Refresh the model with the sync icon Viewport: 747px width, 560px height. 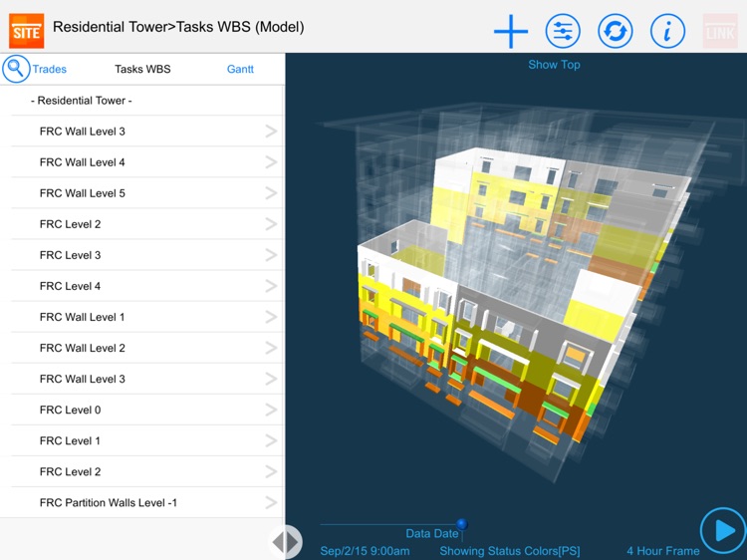click(x=616, y=32)
